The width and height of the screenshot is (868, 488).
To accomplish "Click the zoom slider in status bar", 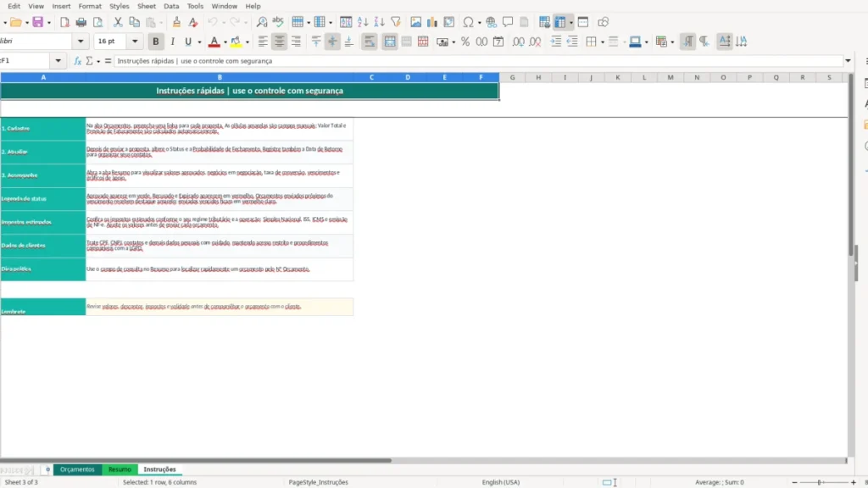I will [823, 482].
